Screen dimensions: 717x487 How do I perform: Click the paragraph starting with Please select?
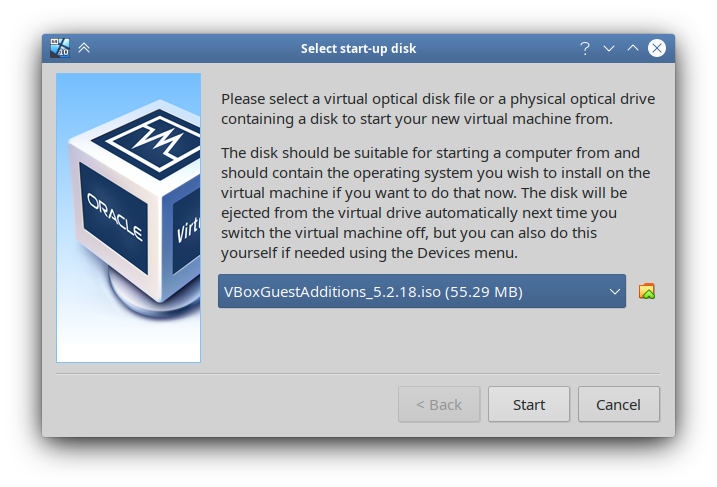point(438,109)
